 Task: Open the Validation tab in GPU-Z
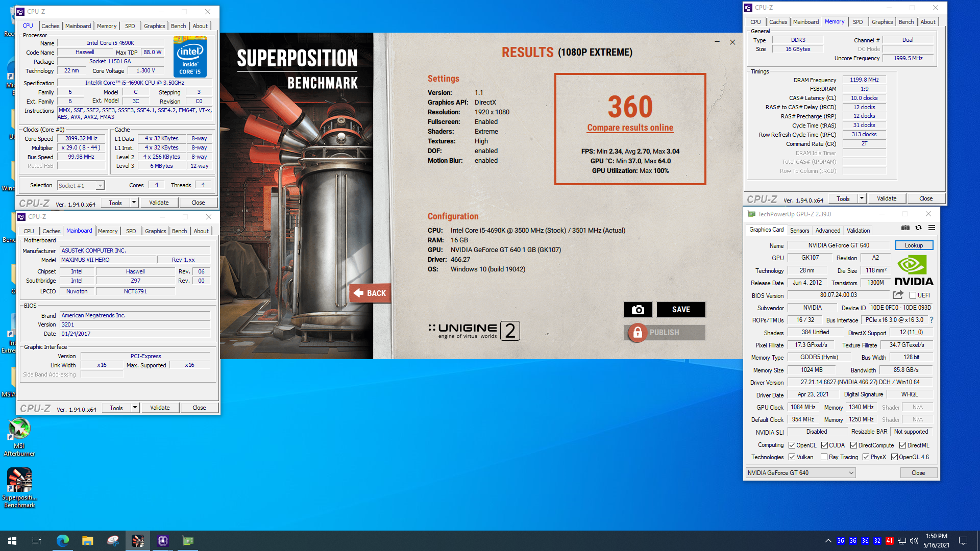point(858,231)
